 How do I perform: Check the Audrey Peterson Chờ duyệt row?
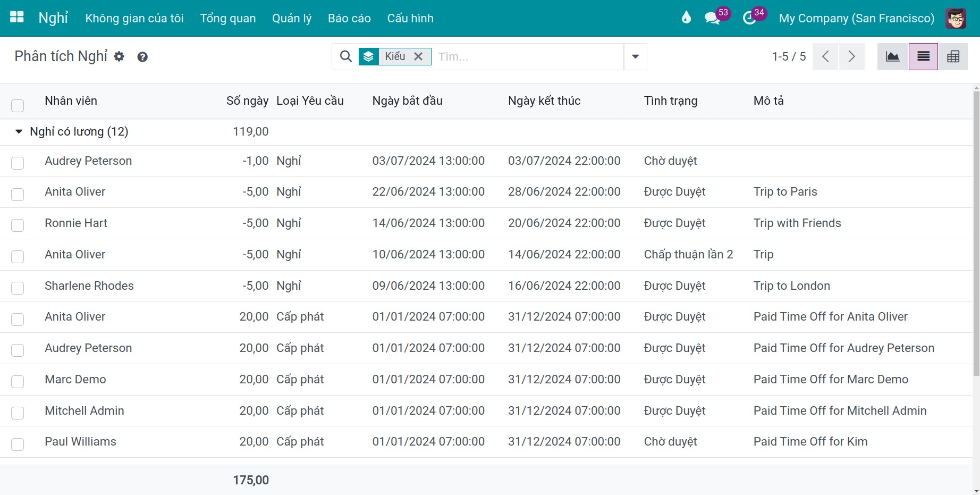tap(18, 163)
